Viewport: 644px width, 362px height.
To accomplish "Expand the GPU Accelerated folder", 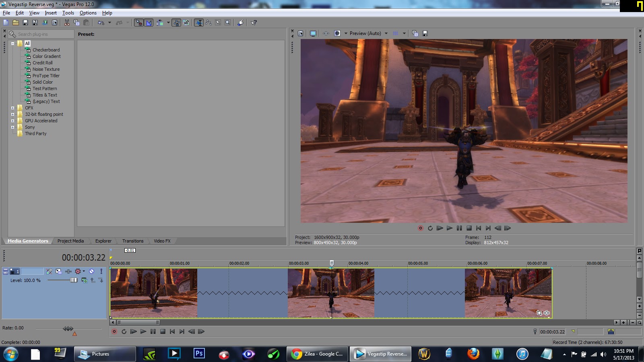I will tap(12, 121).
